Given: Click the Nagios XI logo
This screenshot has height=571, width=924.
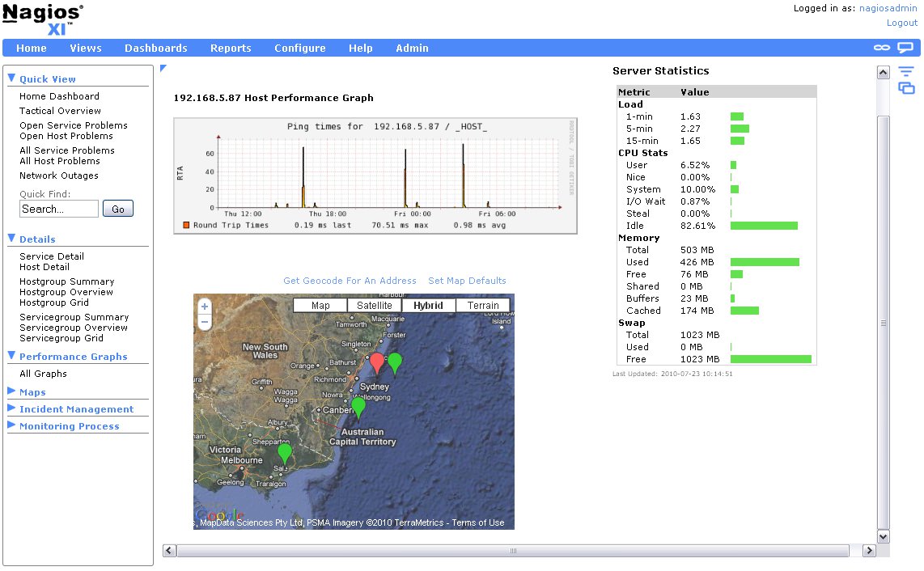Looking at the screenshot, I should [43, 20].
